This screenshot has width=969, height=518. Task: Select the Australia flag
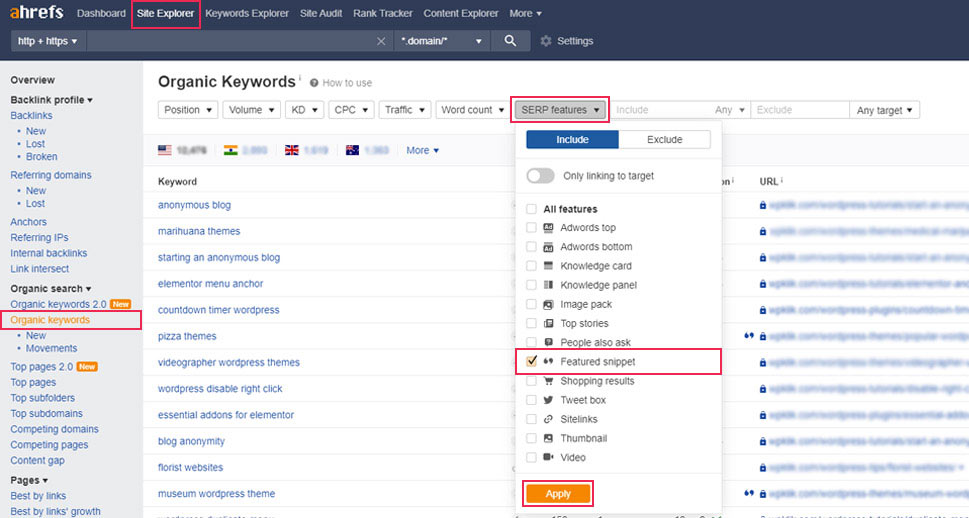tap(352, 150)
